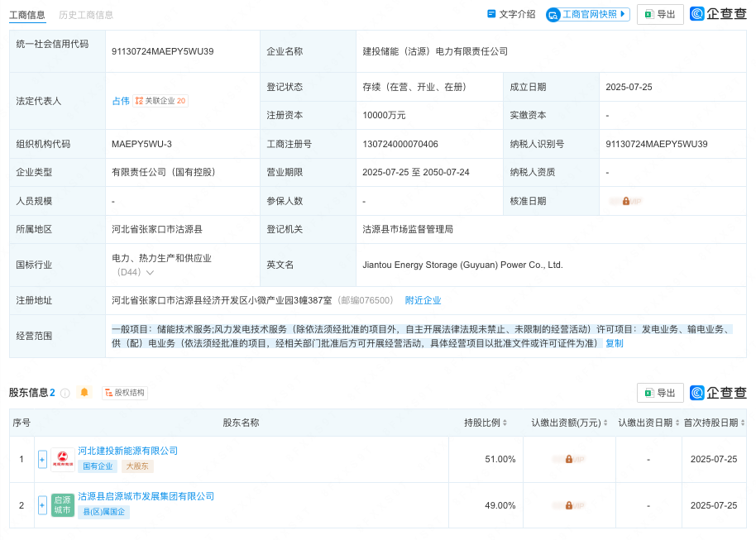Open 河北建投新能源有限公司 company link
This screenshot has width=756, height=540.
(127, 451)
